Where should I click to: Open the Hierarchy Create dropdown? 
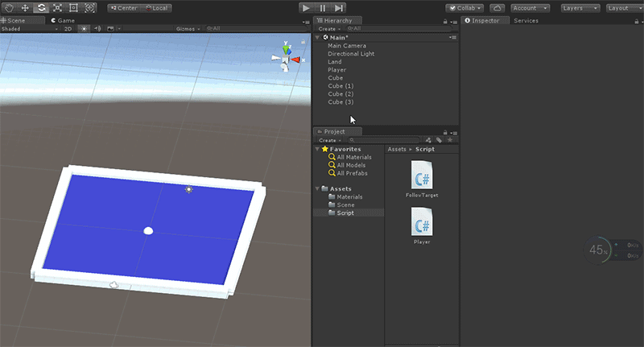click(329, 29)
